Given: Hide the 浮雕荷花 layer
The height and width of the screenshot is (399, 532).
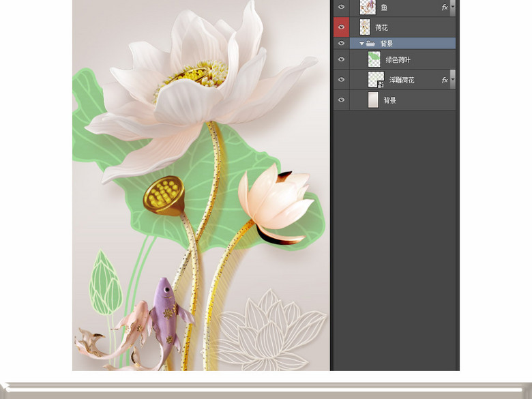Looking at the screenshot, I should pyautogui.click(x=341, y=79).
